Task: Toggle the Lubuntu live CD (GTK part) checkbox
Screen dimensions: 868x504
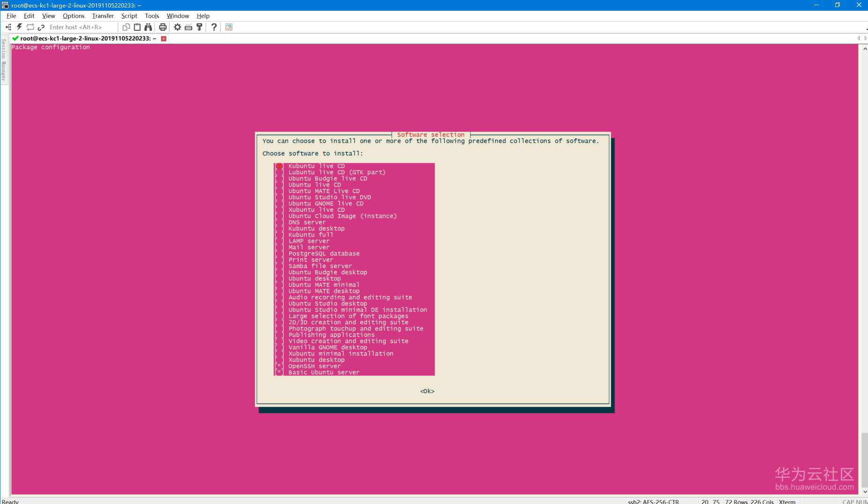Action: 279,173
